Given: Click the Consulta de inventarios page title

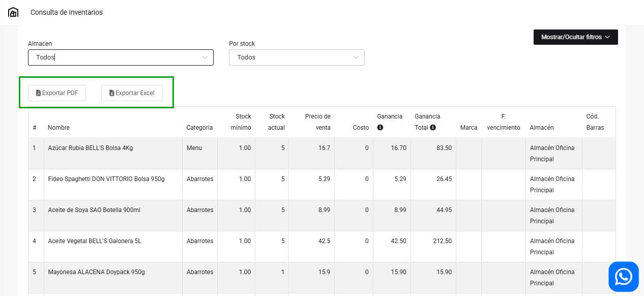Looking at the screenshot, I should (67, 12).
